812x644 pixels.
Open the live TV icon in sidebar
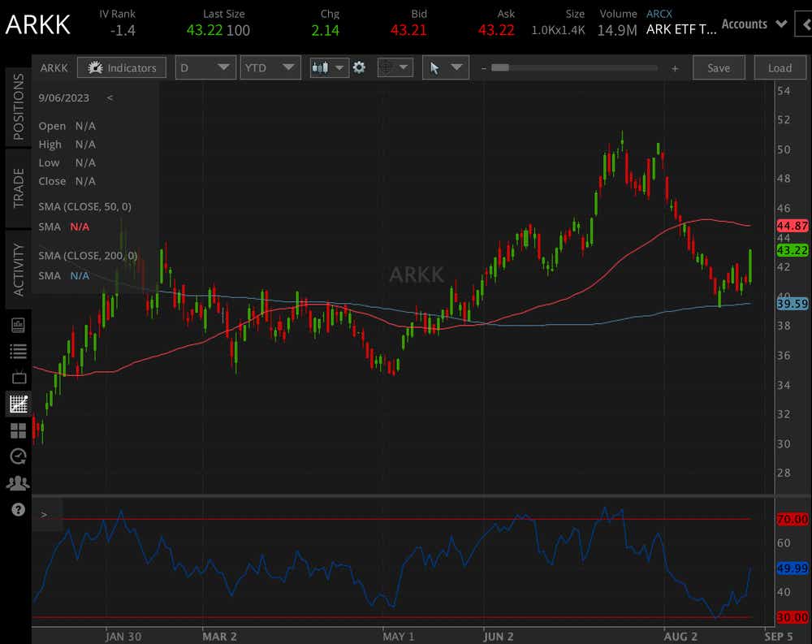pyautogui.click(x=19, y=377)
